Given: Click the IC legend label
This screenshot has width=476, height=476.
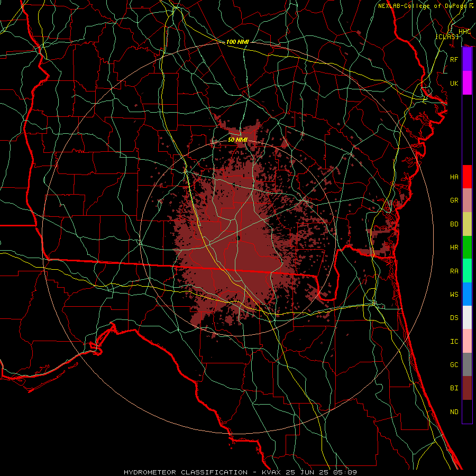Looking at the screenshot, I should (x=454, y=341).
